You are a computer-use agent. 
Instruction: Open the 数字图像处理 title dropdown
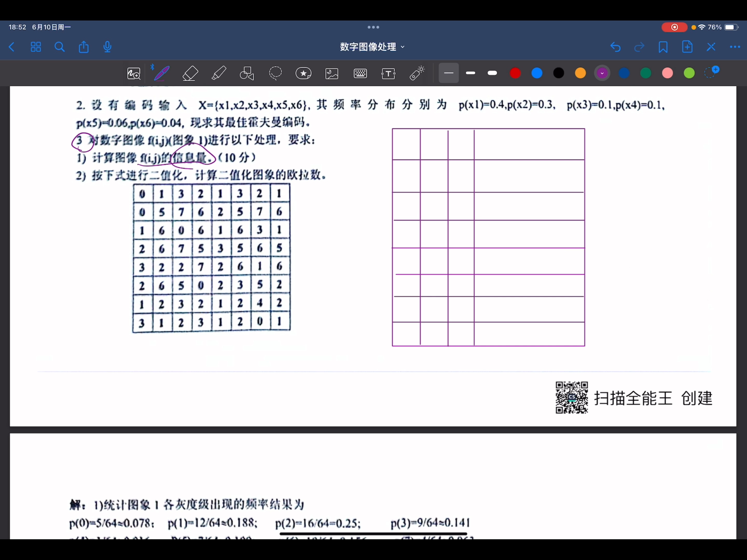point(372,47)
